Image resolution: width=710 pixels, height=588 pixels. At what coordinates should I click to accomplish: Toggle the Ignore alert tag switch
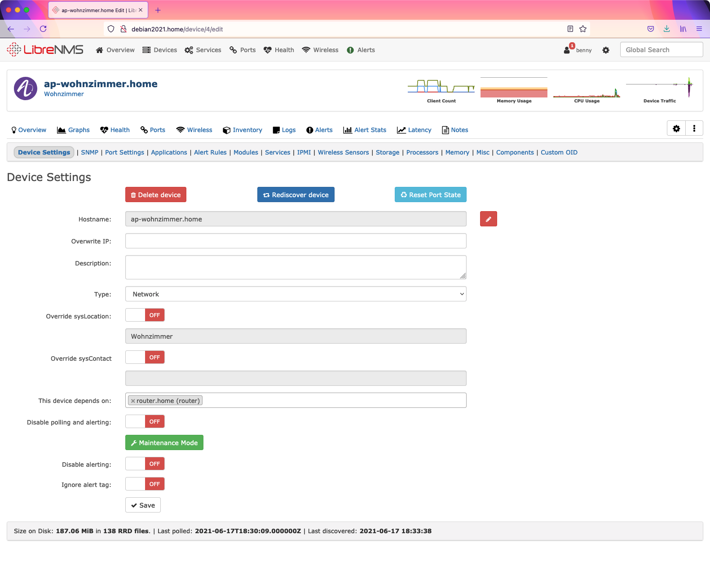click(145, 484)
